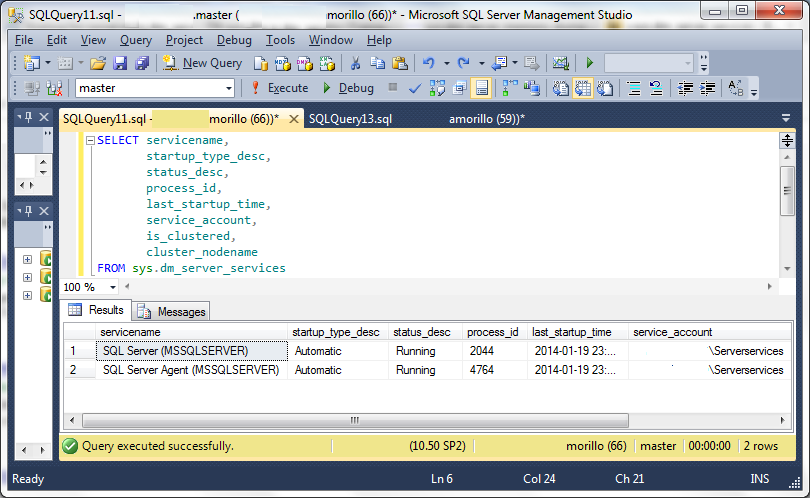The width and height of the screenshot is (810, 498).
Task: Toggle Include Actual Execution Plan
Action: (509, 88)
